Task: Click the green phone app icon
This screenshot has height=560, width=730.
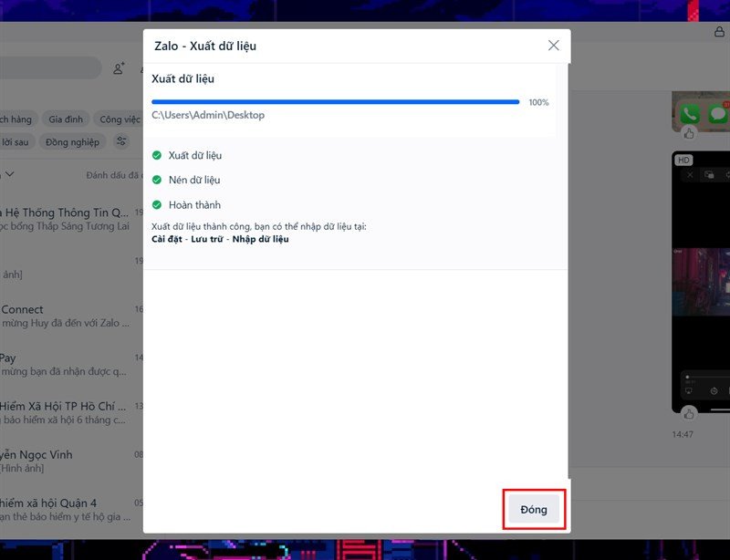Action: click(690, 114)
